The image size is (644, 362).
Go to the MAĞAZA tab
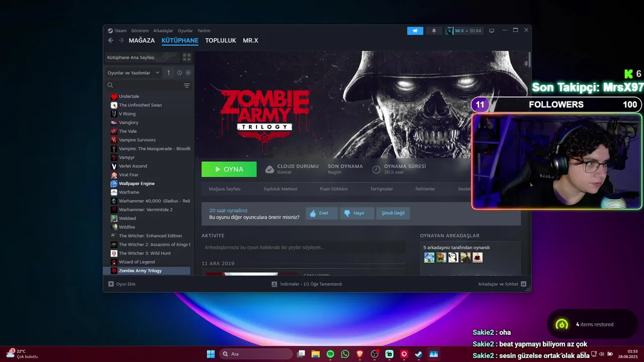[x=142, y=40]
